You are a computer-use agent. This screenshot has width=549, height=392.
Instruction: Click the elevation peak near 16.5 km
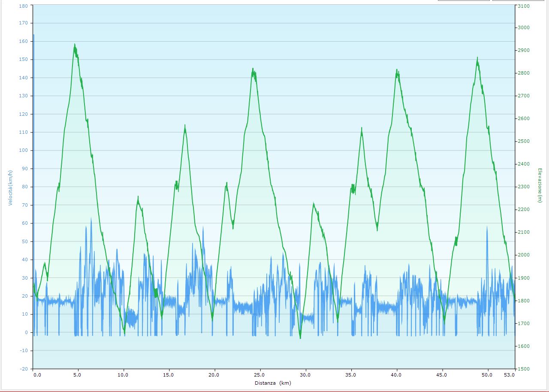pos(185,126)
